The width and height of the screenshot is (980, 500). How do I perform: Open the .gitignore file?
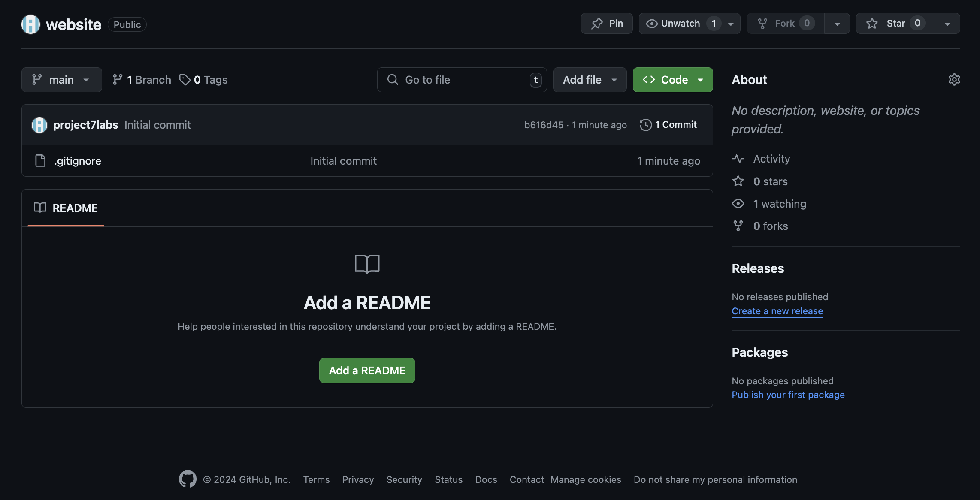[x=78, y=161]
